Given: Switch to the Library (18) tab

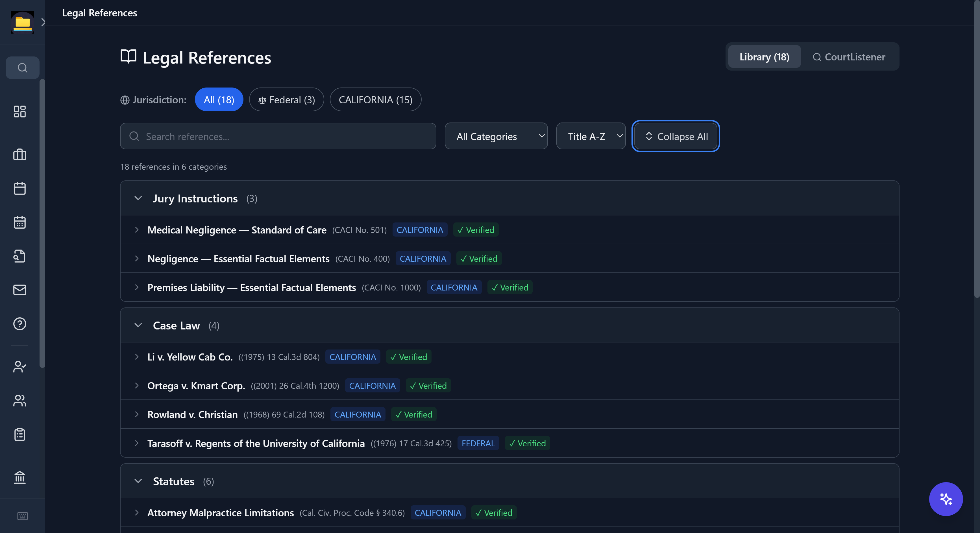Looking at the screenshot, I should click(x=764, y=57).
